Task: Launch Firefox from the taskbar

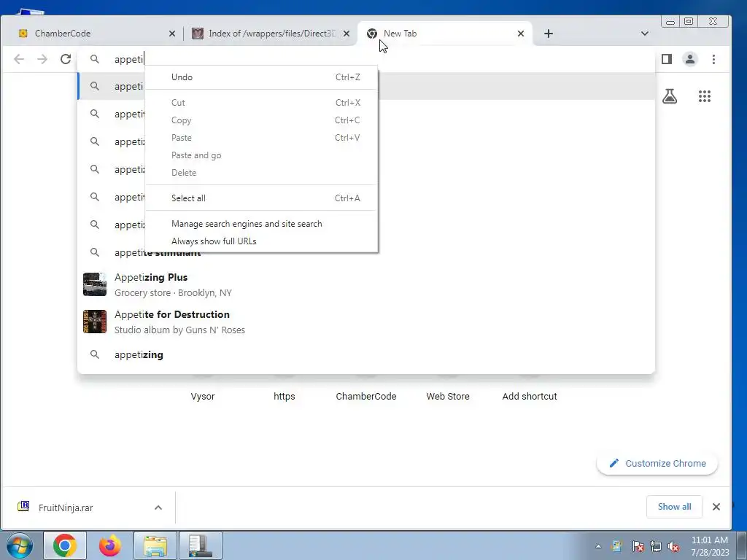Action: pyautogui.click(x=110, y=545)
